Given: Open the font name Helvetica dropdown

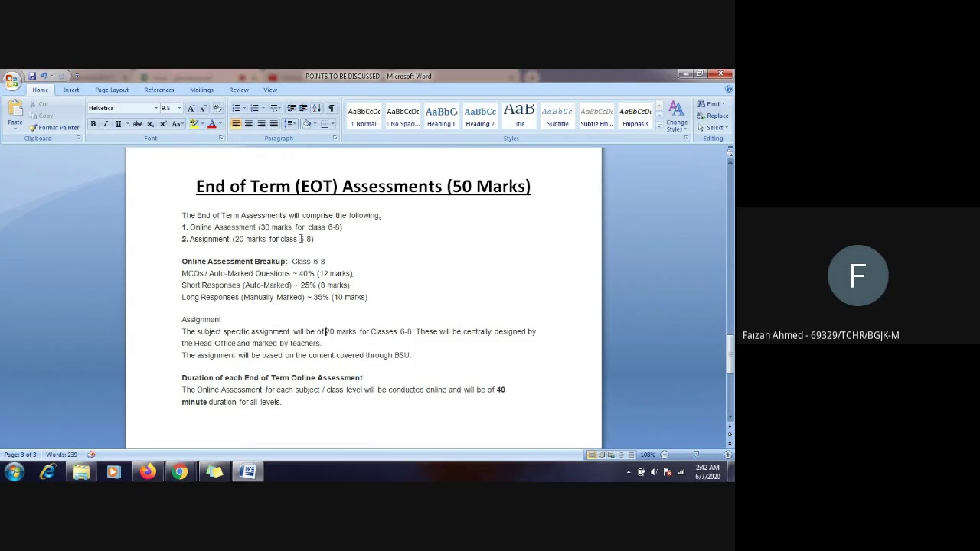Looking at the screenshot, I should [156, 108].
